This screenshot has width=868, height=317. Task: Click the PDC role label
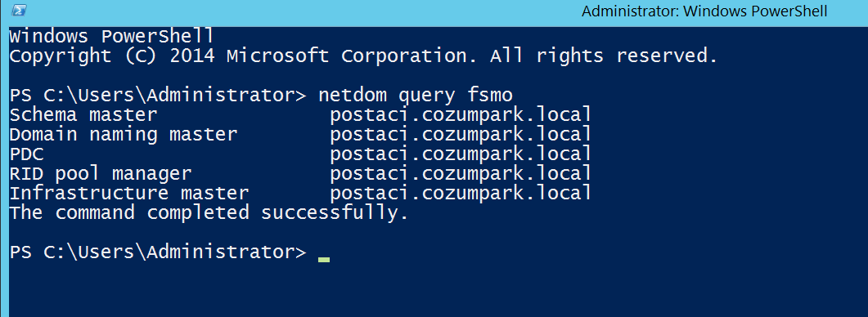pos(26,154)
